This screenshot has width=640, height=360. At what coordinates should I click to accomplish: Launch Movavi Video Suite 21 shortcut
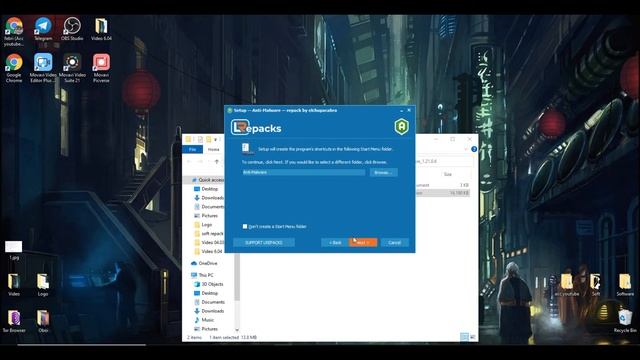72,68
